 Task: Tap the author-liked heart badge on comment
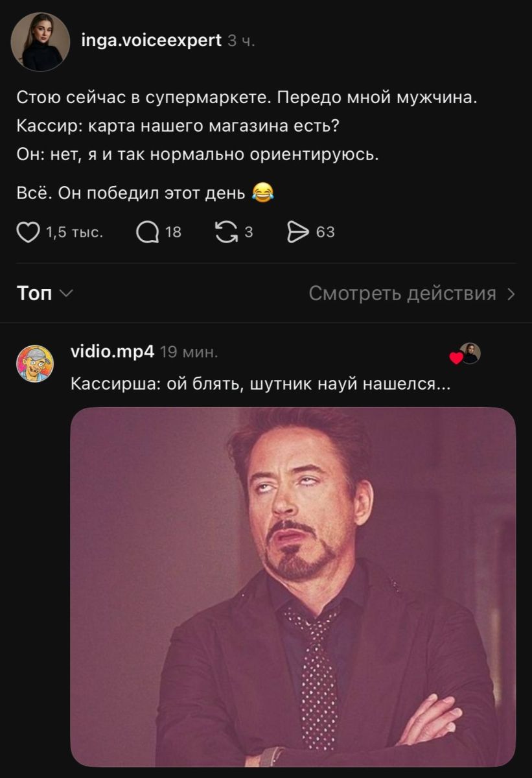pos(456,359)
